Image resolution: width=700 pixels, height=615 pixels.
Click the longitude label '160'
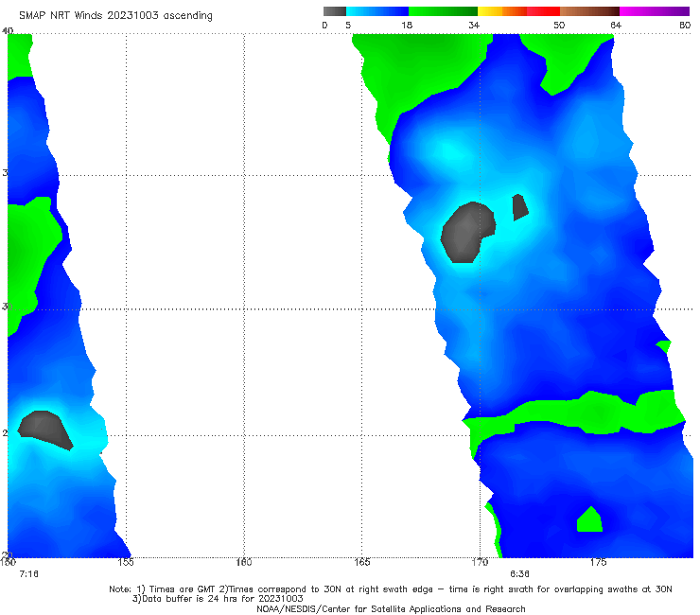tap(244, 562)
